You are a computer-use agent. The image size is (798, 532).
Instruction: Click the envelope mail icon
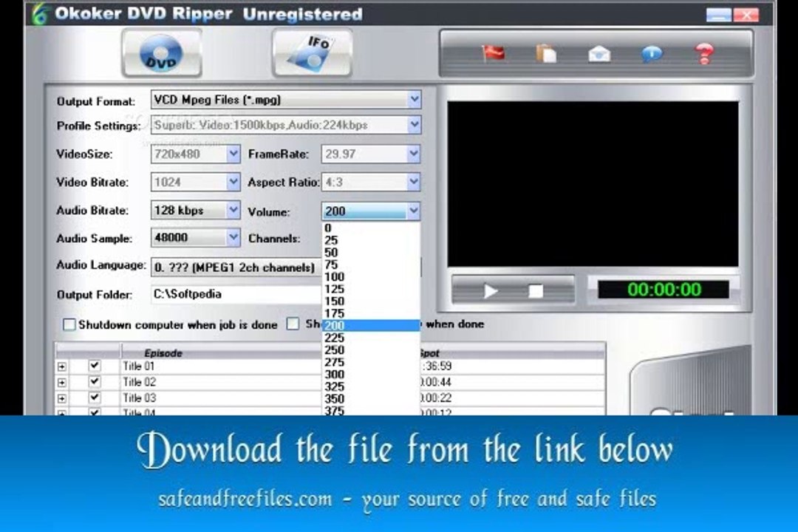(599, 53)
